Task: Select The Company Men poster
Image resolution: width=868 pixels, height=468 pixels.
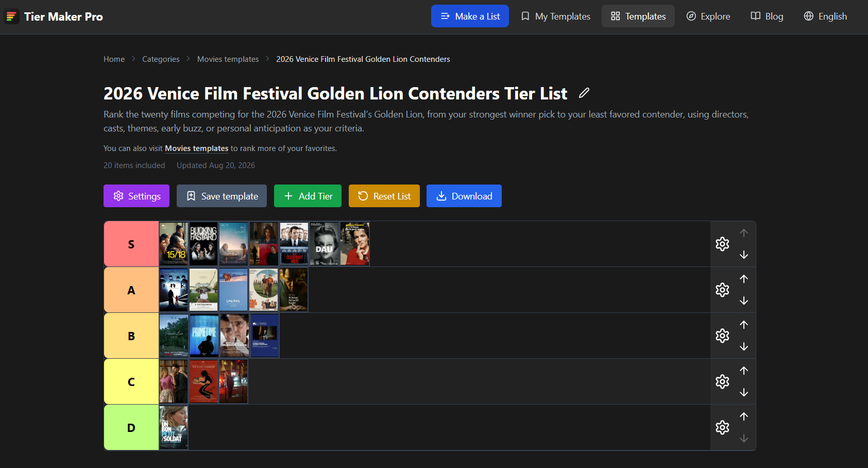Action: tap(294, 244)
